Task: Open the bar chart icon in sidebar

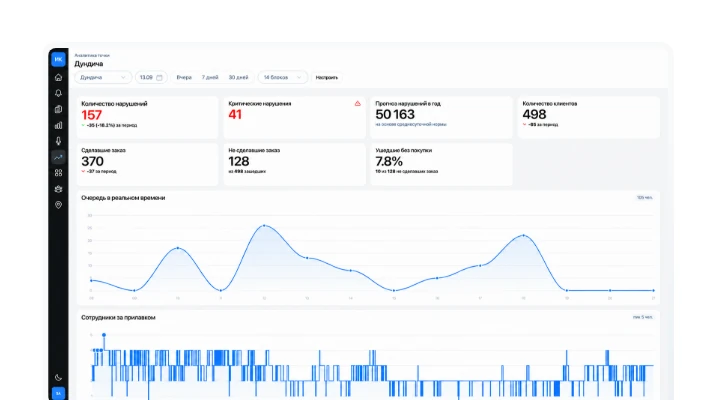Action: click(x=58, y=125)
